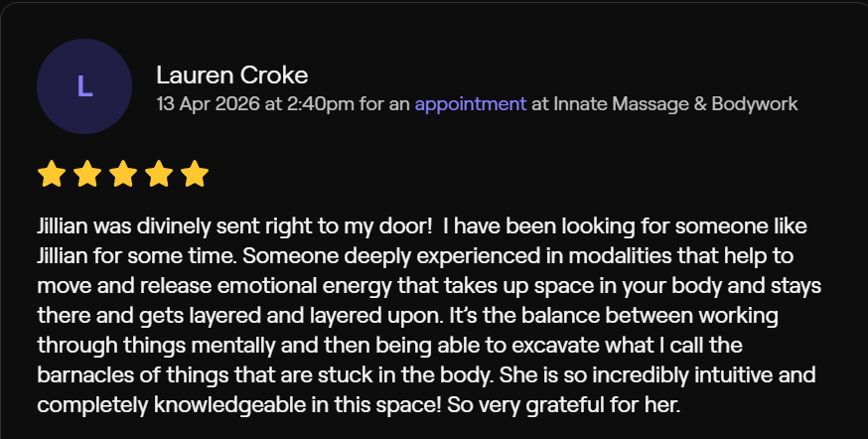Click the first gold star

[52, 174]
